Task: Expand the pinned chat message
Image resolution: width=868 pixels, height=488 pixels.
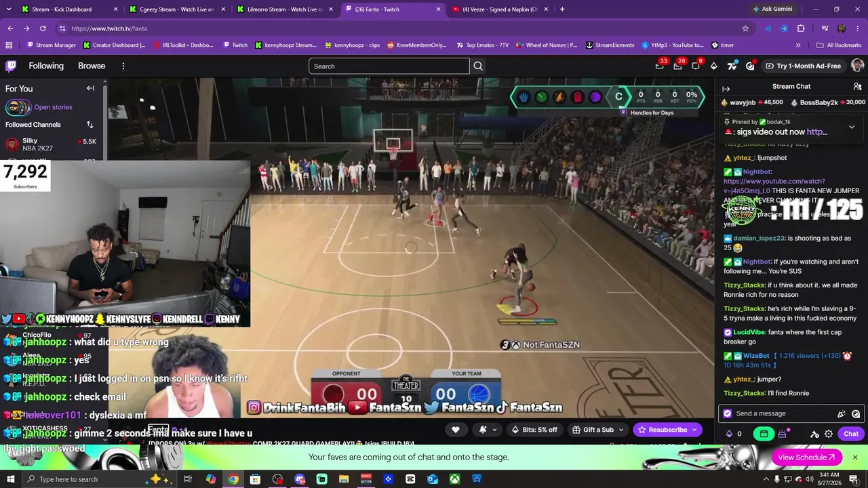Action: coord(852,127)
